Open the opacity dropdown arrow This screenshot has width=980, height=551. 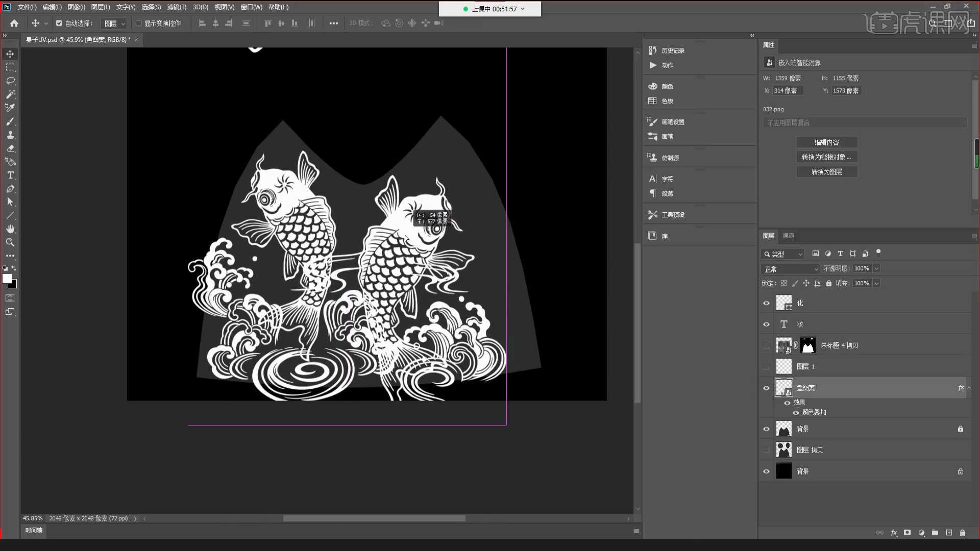tap(876, 268)
